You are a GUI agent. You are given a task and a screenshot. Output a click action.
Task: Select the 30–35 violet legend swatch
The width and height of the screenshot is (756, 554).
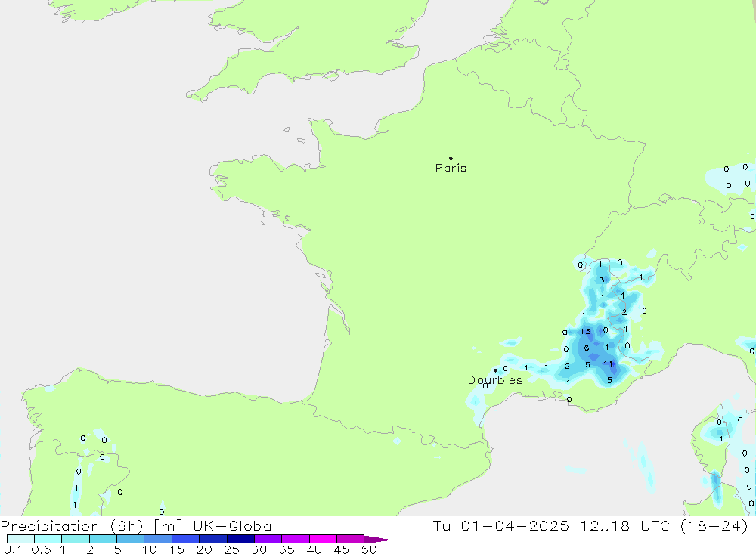pos(268,539)
